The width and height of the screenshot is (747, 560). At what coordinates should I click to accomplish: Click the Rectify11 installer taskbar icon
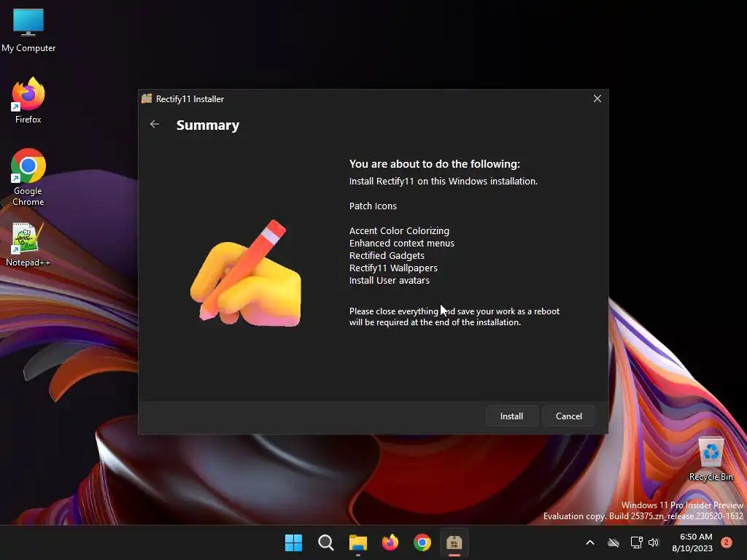pyautogui.click(x=454, y=542)
